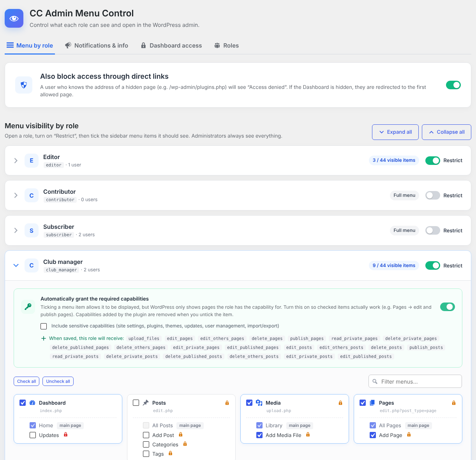The width and height of the screenshot is (476, 460).
Task: Click the Club manager role avatar icon
Action: pos(32,265)
